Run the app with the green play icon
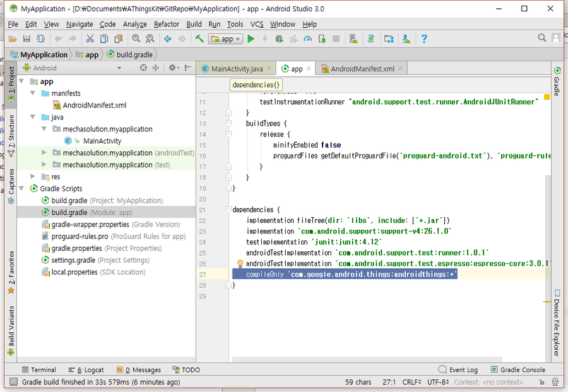Image resolution: width=568 pixels, height=392 pixels. point(251,39)
